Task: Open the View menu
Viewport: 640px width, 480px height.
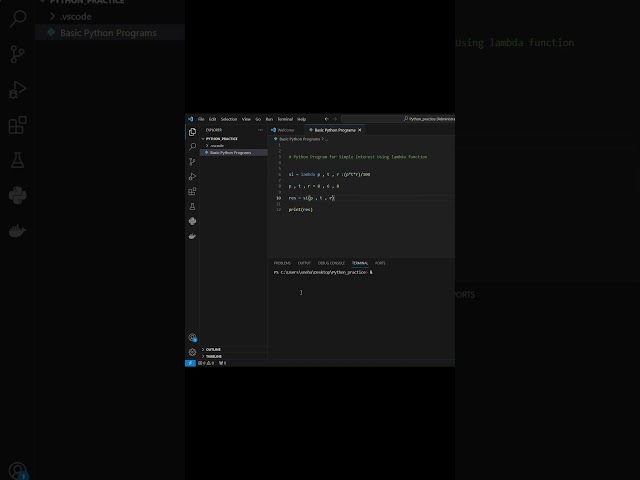Action: coord(246,119)
